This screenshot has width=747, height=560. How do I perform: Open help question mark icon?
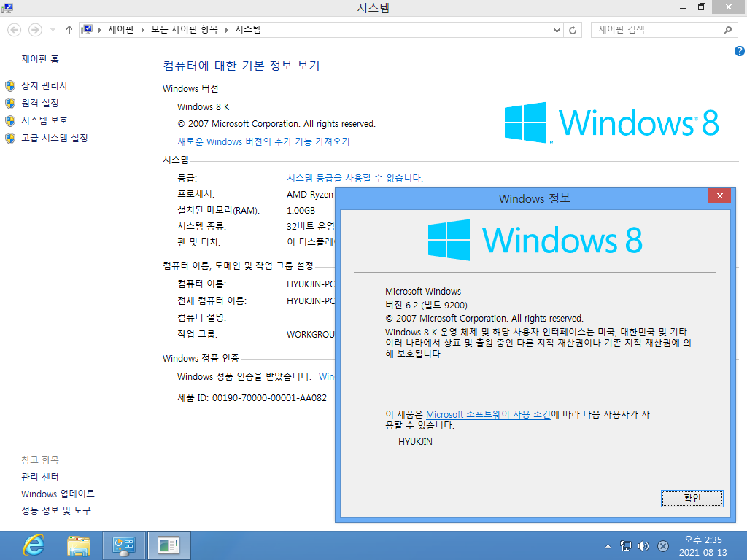tap(740, 51)
